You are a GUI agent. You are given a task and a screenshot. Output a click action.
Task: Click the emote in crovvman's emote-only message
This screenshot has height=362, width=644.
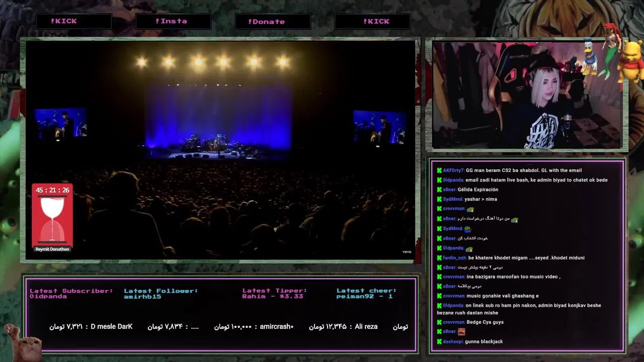(470, 209)
